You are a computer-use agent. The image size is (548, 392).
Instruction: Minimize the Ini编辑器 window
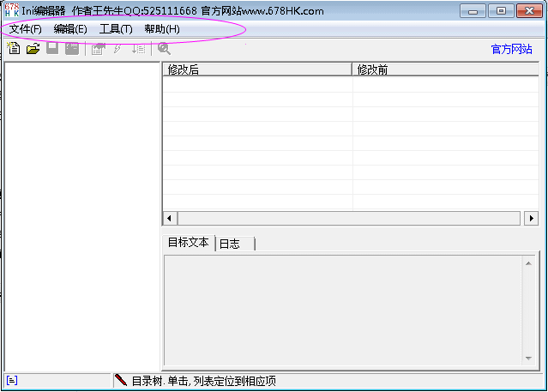473,11
